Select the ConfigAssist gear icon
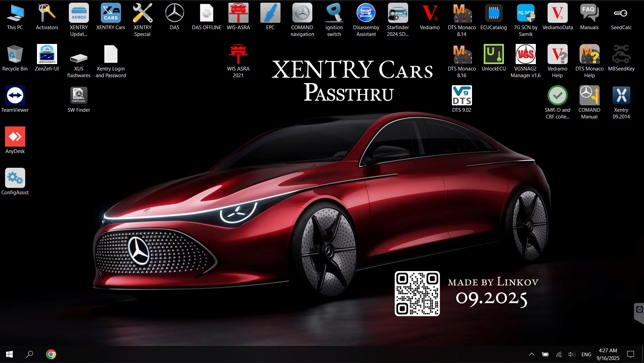The height and width of the screenshot is (363, 644). pyautogui.click(x=15, y=178)
